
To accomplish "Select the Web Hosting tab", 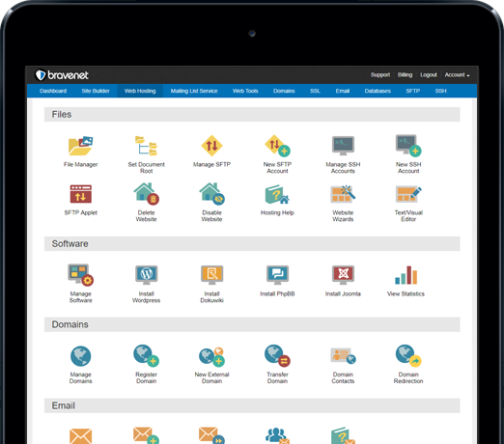I will coord(140,91).
